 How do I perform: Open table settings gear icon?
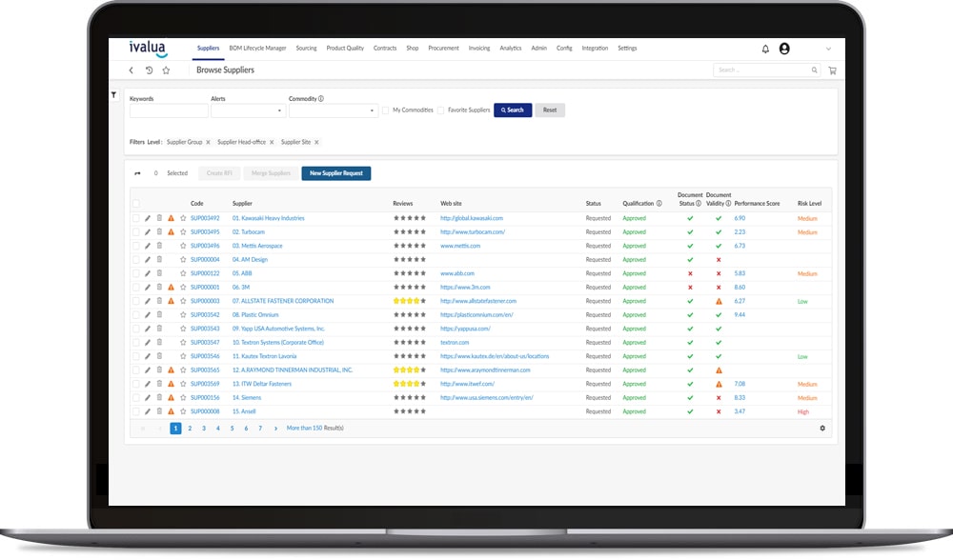tap(822, 429)
